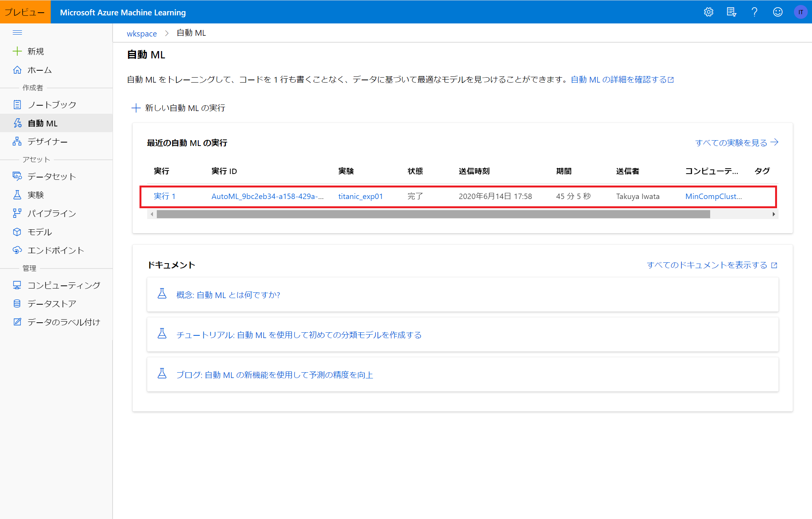Click the directory and subscription icon
812x519 pixels.
(731, 12)
